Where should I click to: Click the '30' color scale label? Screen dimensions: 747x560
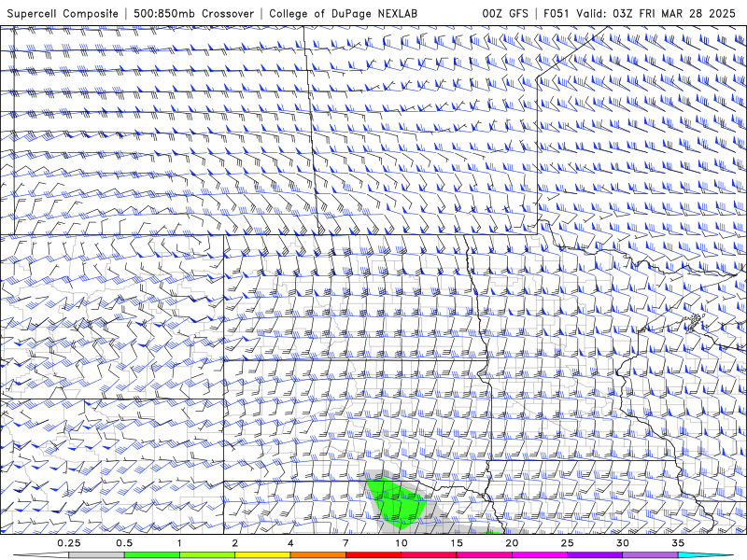coord(623,543)
